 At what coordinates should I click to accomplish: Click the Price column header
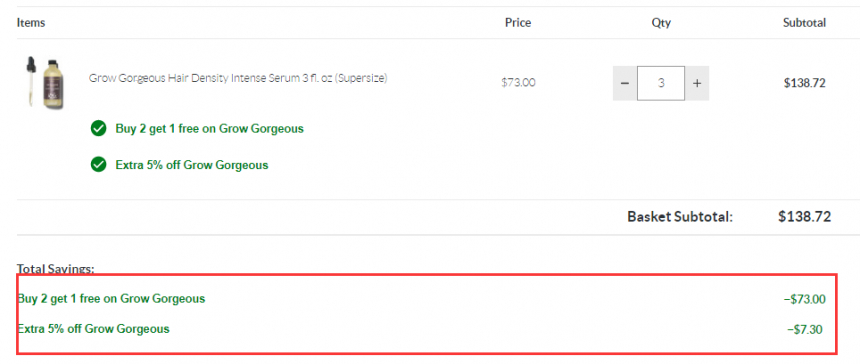tap(518, 22)
